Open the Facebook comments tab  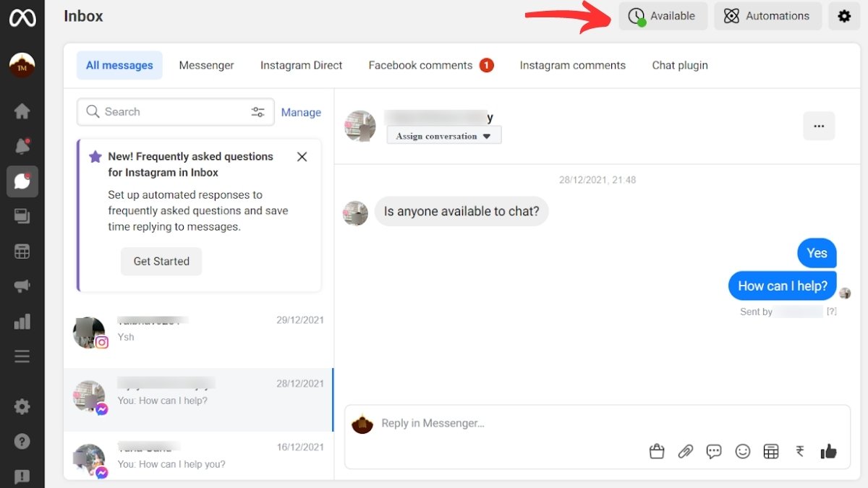[420, 65]
